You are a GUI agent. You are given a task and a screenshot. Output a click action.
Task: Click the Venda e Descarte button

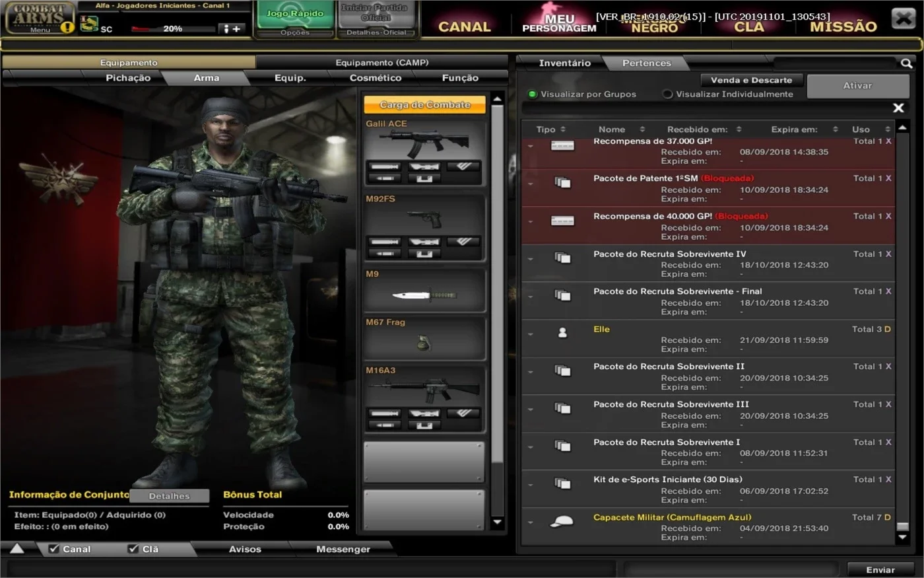coord(751,80)
